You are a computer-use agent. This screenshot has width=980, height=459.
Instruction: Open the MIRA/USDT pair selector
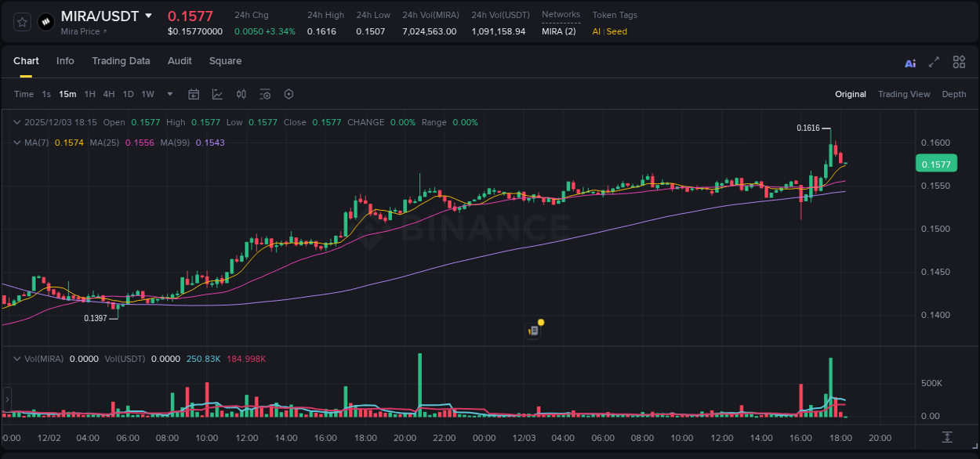[x=149, y=16]
